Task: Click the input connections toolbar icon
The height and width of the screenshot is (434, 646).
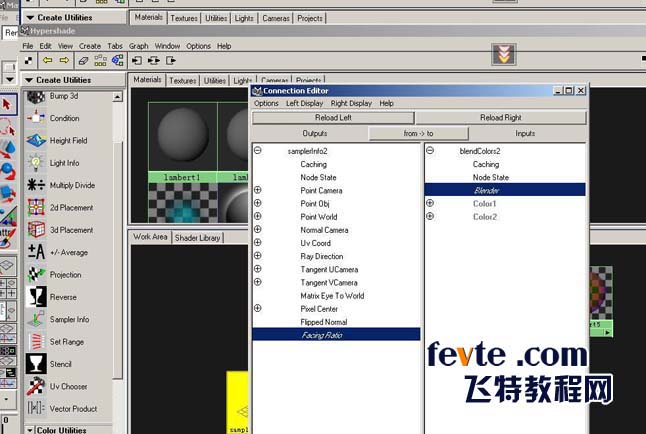Action: click(137, 61)
